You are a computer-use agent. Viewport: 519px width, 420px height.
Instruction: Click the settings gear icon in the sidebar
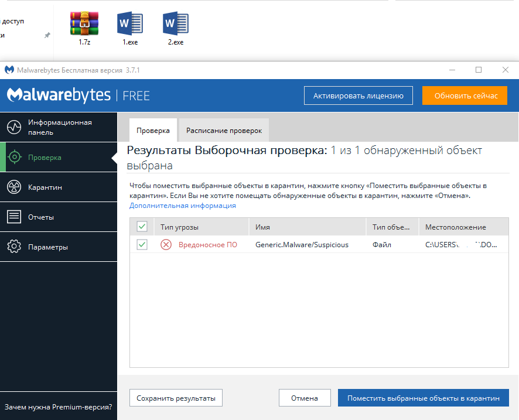point(14,247)
